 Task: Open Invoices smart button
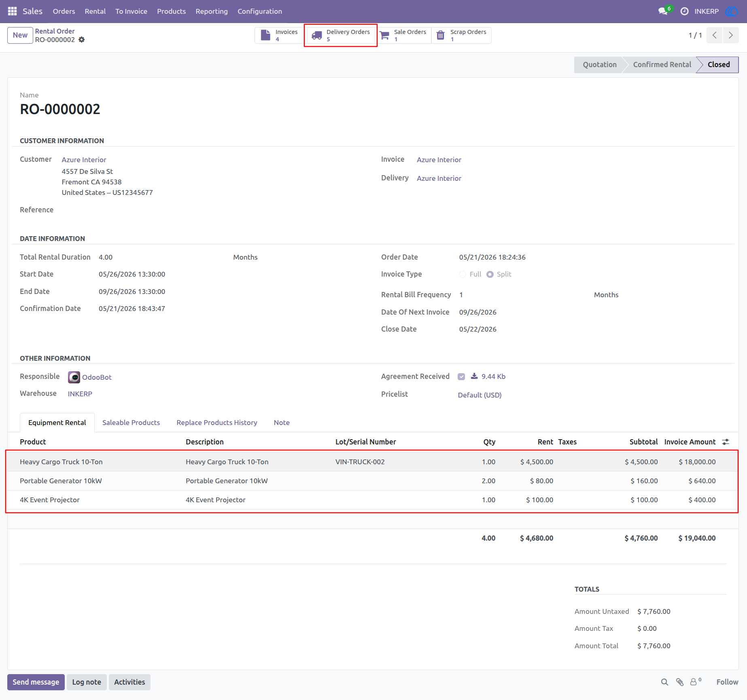point(279,35)
